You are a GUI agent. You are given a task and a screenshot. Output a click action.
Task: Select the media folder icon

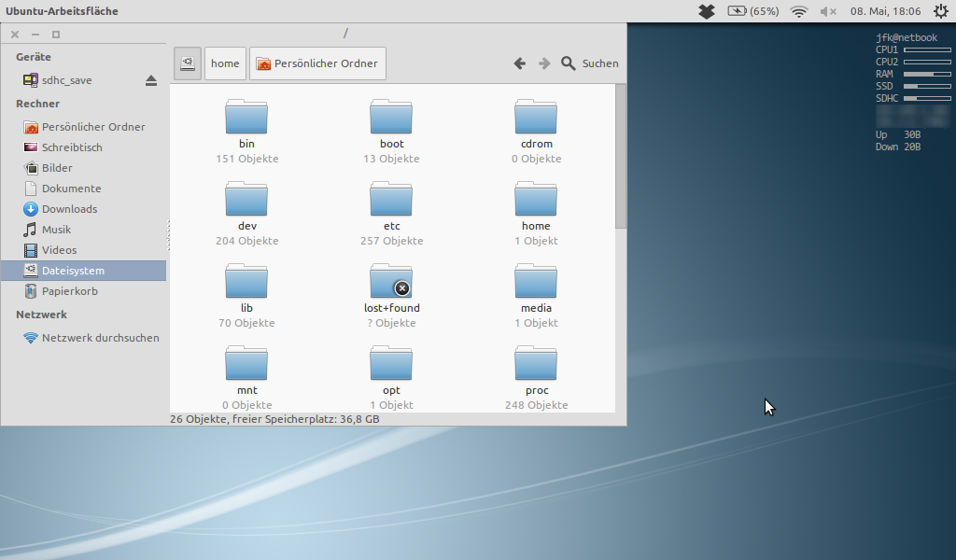536,281
